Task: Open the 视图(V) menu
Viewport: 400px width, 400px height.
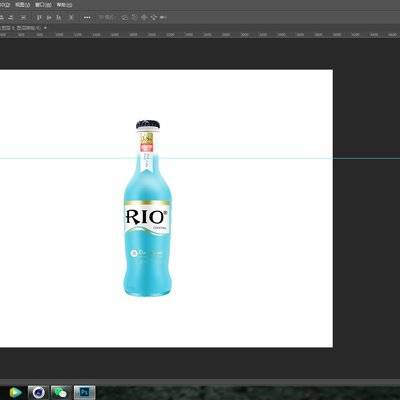Action: tap(23, 5)
